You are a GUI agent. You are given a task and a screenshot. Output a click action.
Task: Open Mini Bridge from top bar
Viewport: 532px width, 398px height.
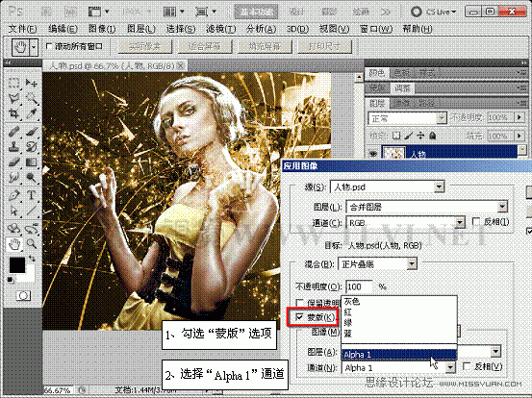71,12
